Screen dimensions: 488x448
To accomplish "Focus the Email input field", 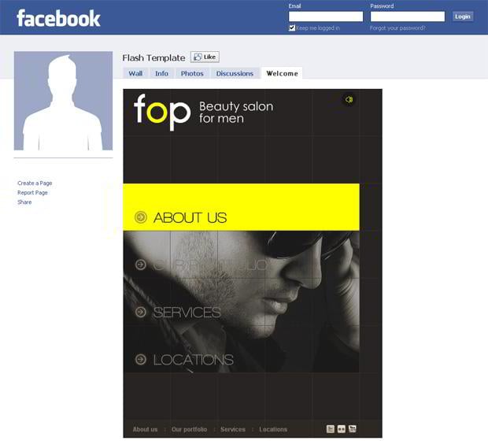I will [x=326, y=17].
